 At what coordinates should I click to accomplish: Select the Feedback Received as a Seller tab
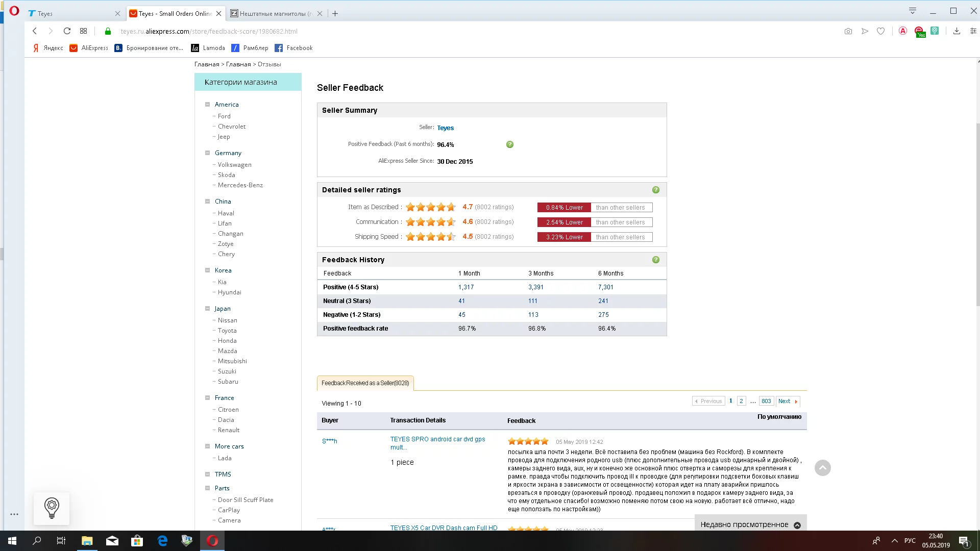pyautogui.click(x=365, y=383)
